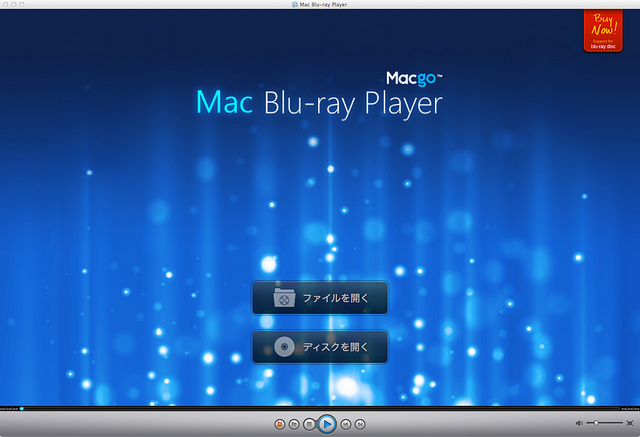Click the orange share icon in control bar
Image resolution: width=640 pixels, height=437 pixels.
tap(280, 424)
